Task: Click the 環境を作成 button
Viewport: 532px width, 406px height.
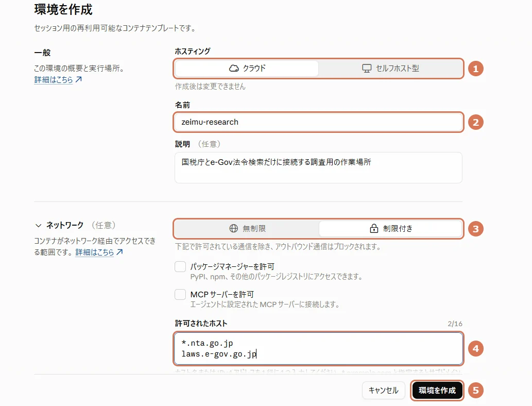Action: (x=437, y=391)
